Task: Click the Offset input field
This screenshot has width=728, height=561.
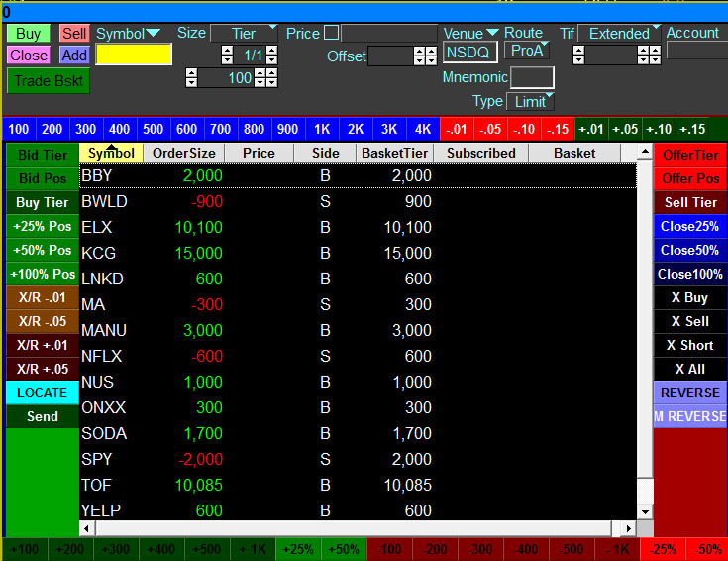Action: (x=390, y=56)
